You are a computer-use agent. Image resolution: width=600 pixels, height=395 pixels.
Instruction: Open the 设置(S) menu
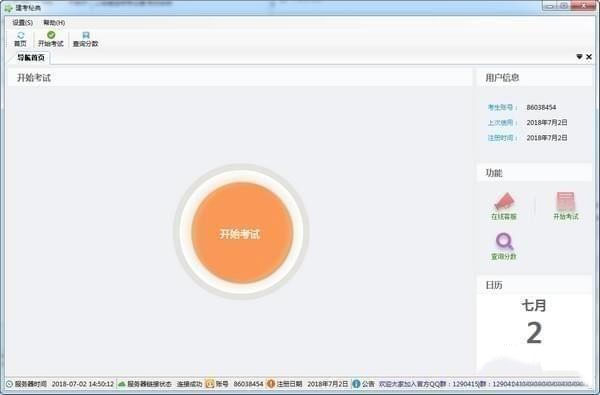pos(23,23)
